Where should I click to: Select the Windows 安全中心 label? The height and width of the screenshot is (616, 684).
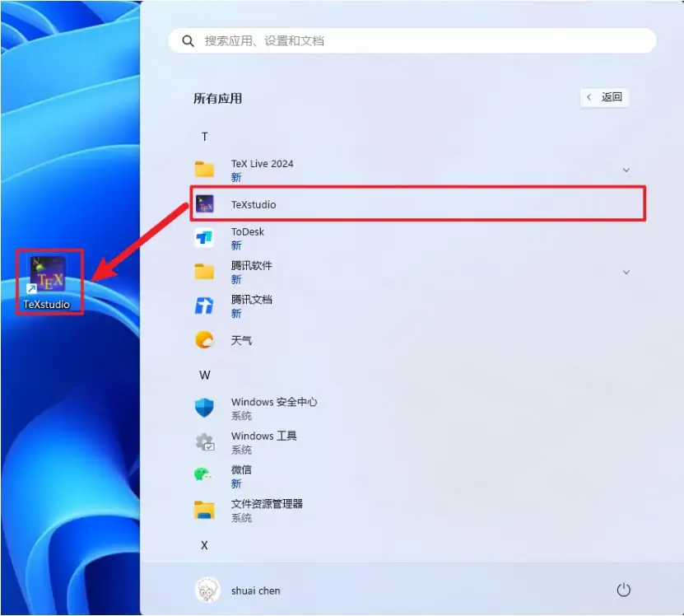pyautogui.click(x=274, y=402)
